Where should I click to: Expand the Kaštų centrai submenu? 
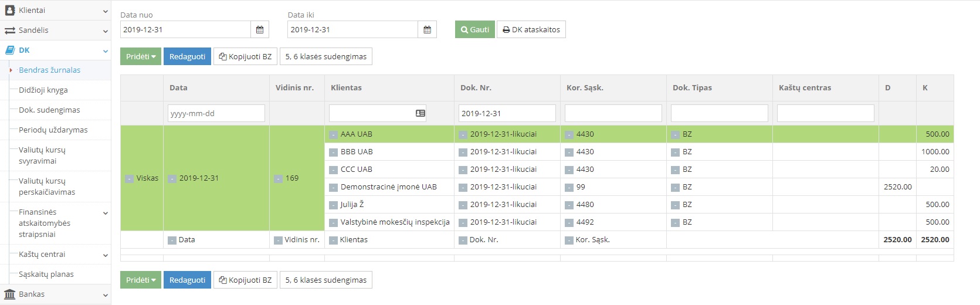tap(106, 255)
